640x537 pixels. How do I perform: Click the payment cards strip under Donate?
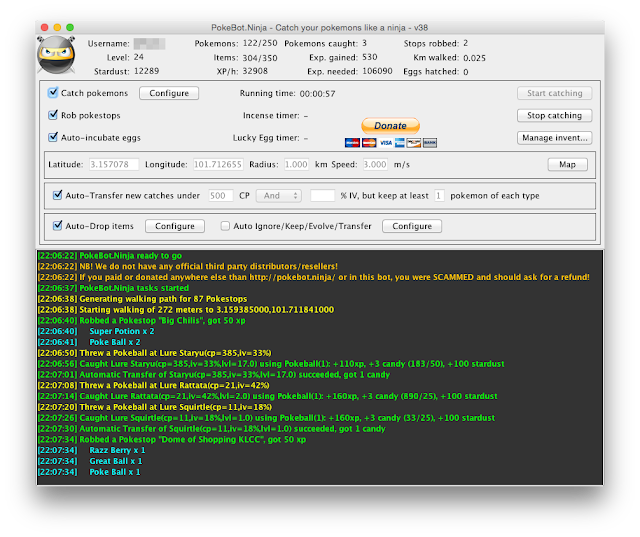coord(391,142)
